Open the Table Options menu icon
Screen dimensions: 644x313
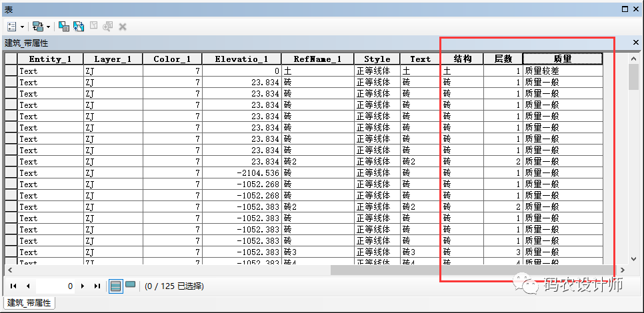[12, 27]
